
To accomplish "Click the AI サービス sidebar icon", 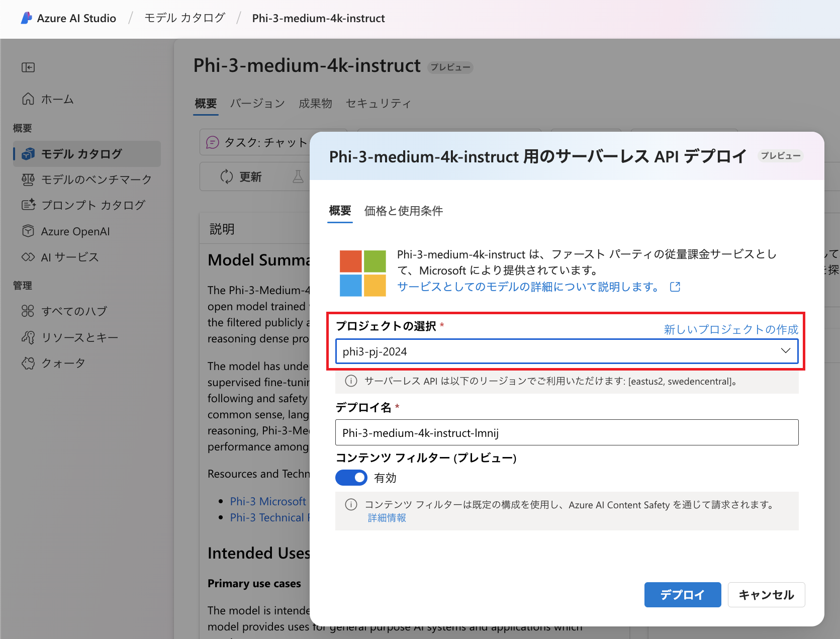I will (28, 257).
